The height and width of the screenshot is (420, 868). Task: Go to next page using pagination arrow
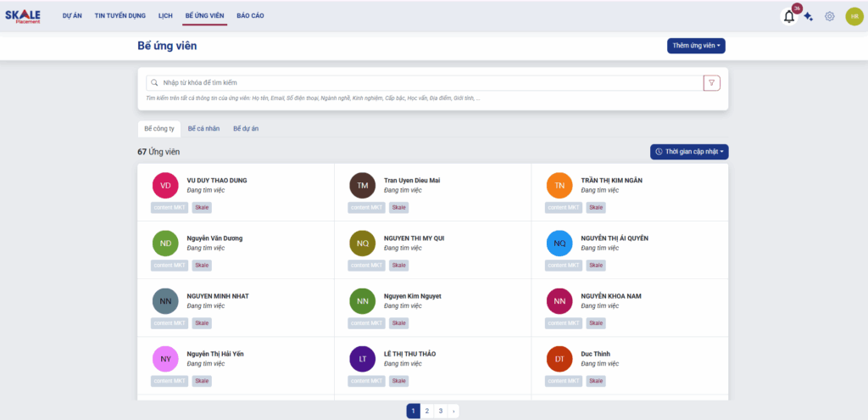(x=453, y=411)
